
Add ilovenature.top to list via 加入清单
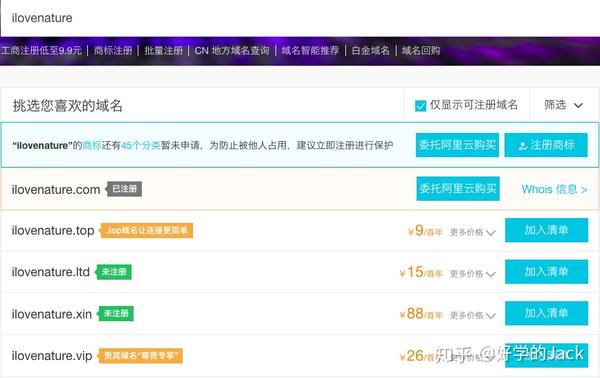tap(546, 230)
